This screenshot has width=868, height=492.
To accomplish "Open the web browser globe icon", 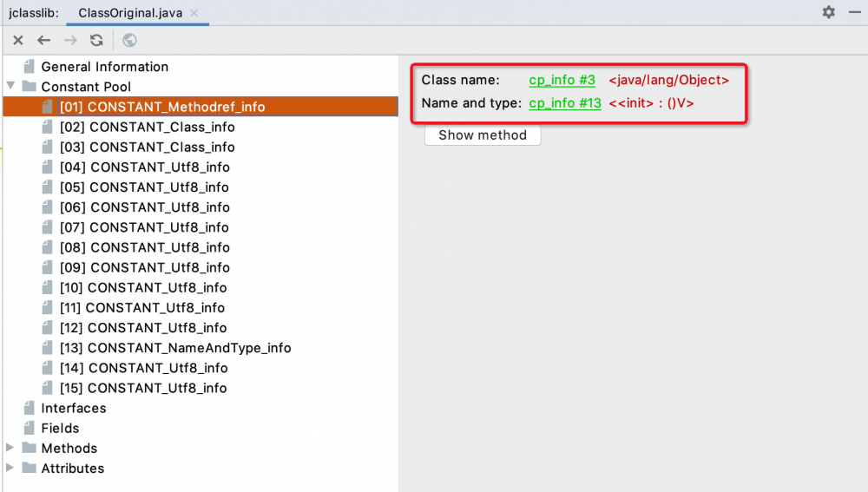I will [x=129, y=40].
